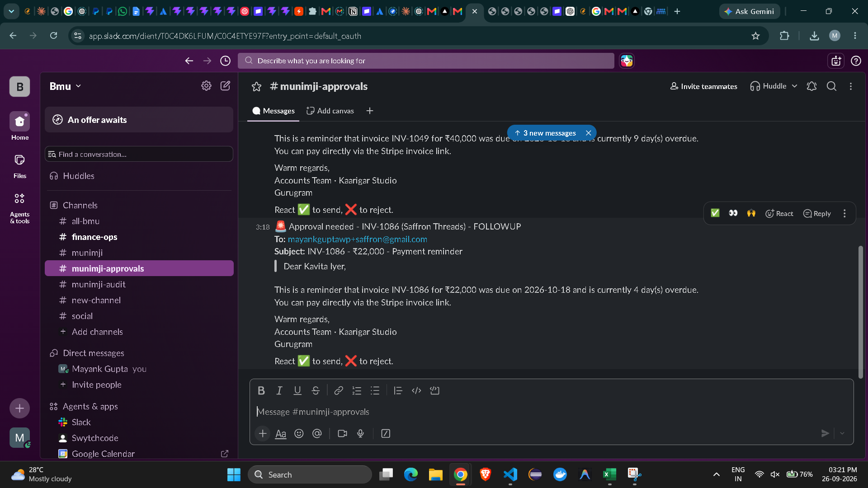Screen dimensions: 868x488
Task: Open Slack preferences gear in sidebar
Action: point(206,86)
